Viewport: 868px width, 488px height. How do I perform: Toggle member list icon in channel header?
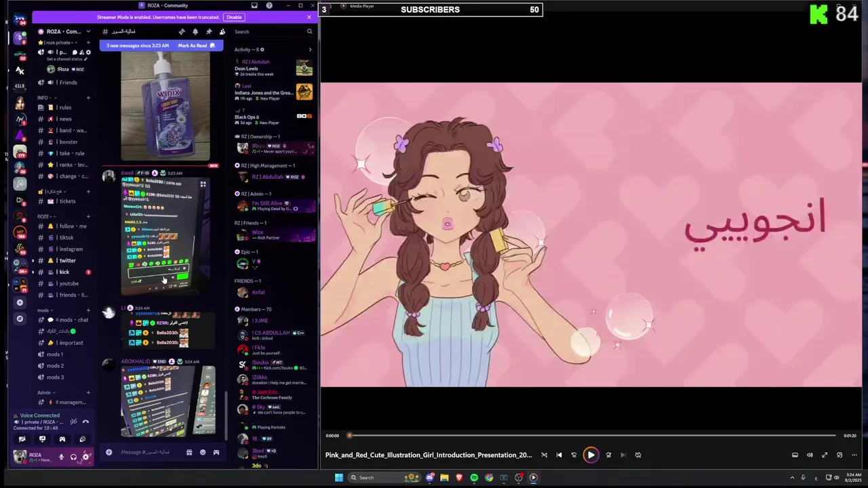pyautogui.click(x=222, y=32)
